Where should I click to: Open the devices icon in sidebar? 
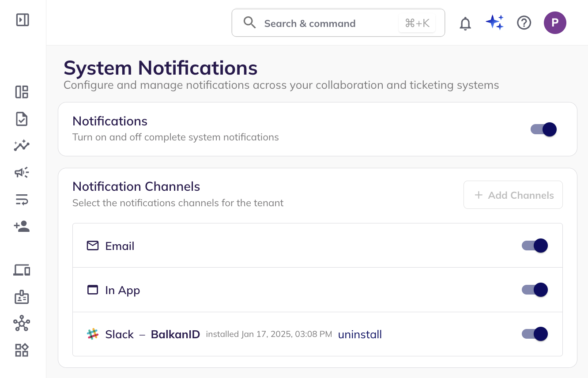pyautogui.click(x=22, y=270)
